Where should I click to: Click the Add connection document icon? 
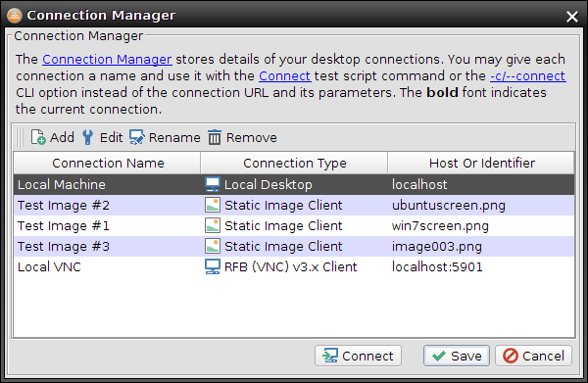38,137
